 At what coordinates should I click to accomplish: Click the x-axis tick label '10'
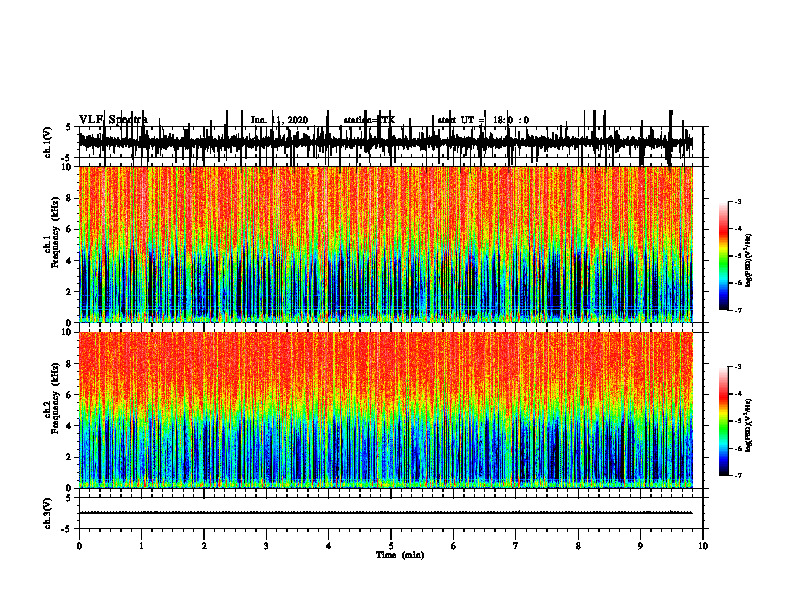coord(703,546)
